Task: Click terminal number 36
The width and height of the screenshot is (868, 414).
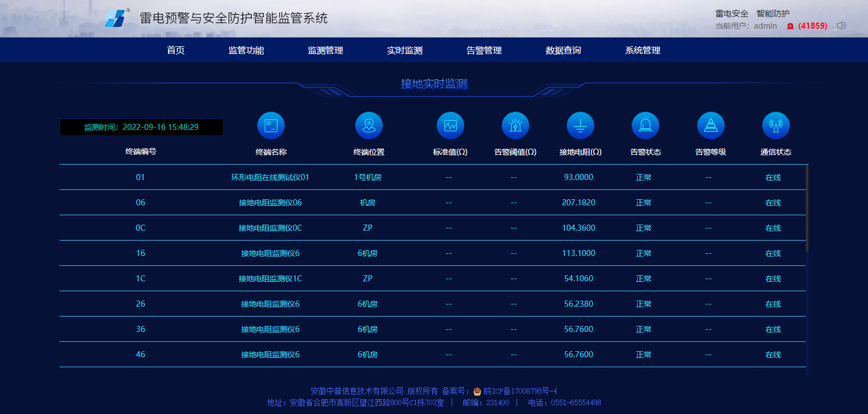Action: 140,329
